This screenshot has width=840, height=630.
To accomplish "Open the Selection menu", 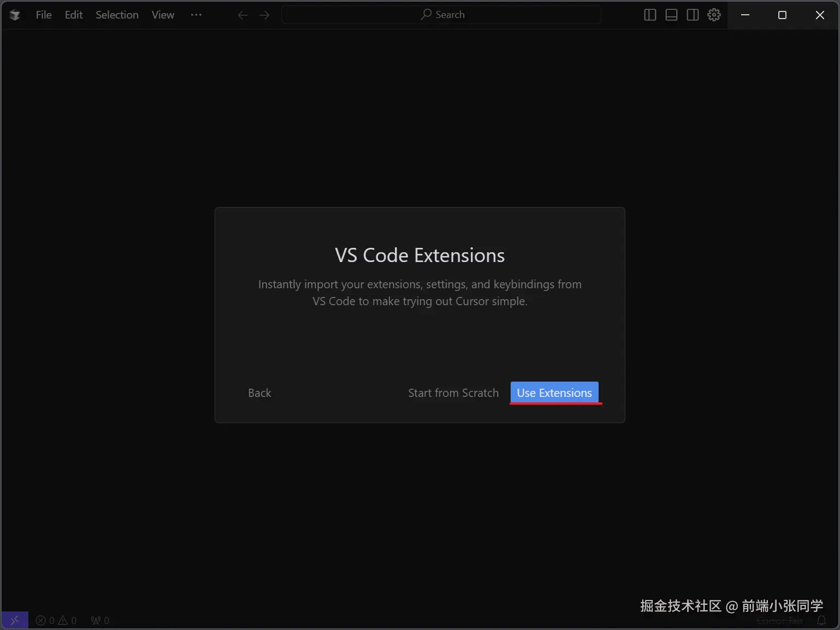I will [x=117, y=15].
